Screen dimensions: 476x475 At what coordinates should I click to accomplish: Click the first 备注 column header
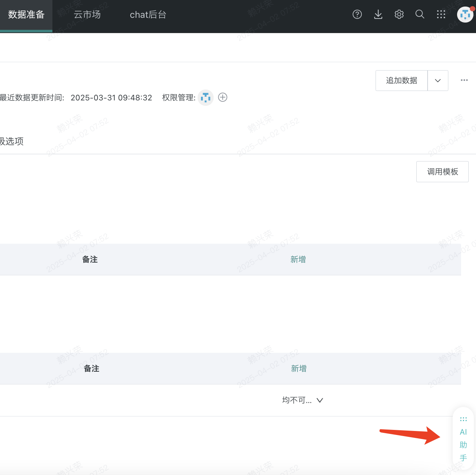[x=90, y=259]
